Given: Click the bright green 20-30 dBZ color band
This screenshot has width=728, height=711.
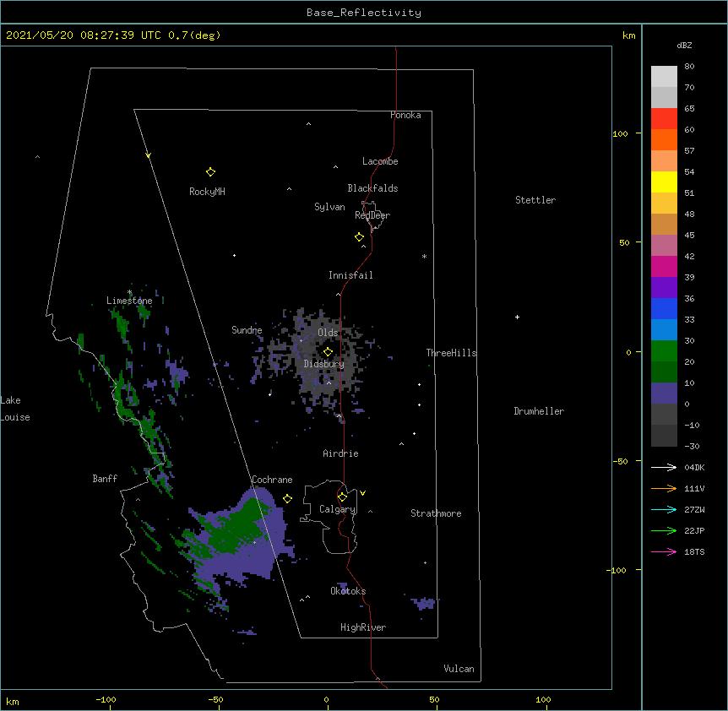Looking at the screenshot, I should pos(664,351).
